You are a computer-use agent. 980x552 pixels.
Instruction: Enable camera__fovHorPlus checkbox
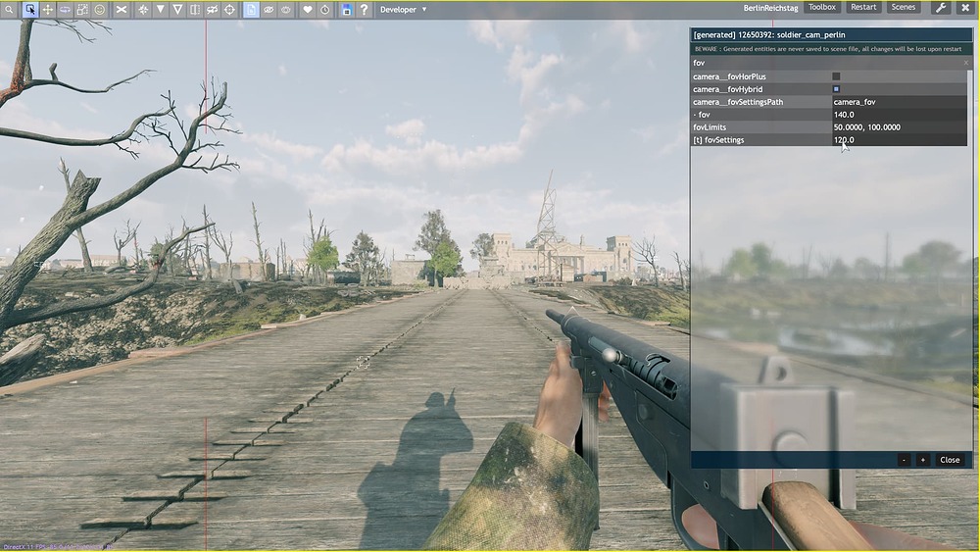pyautogui.click(x=836, y=76)
